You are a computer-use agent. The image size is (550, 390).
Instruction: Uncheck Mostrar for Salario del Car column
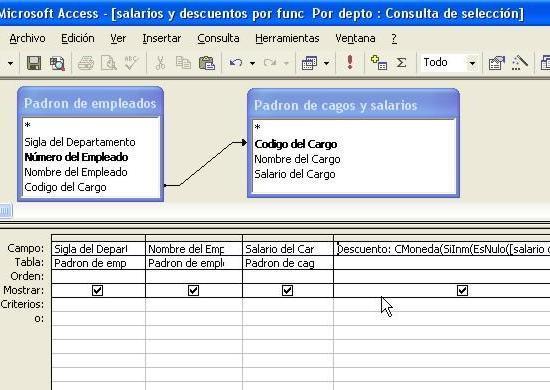(287, 290)
